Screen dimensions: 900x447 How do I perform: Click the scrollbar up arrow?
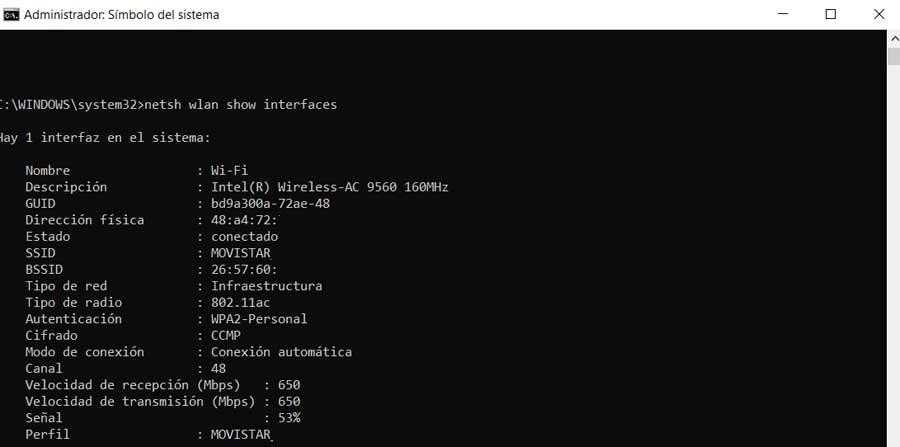pyautogui.click(x=893, y=38)
